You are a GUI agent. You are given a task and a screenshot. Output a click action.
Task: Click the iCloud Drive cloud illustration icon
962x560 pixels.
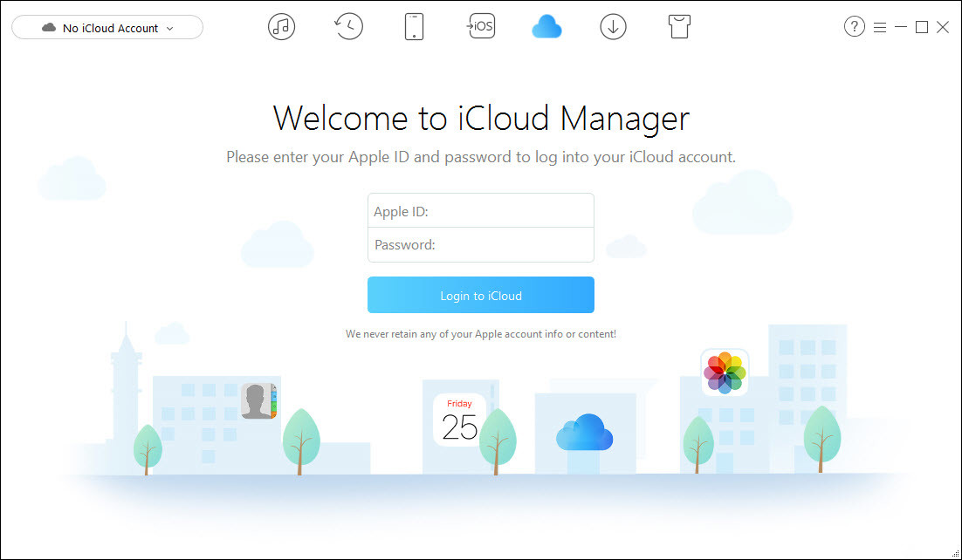point(584,432)
